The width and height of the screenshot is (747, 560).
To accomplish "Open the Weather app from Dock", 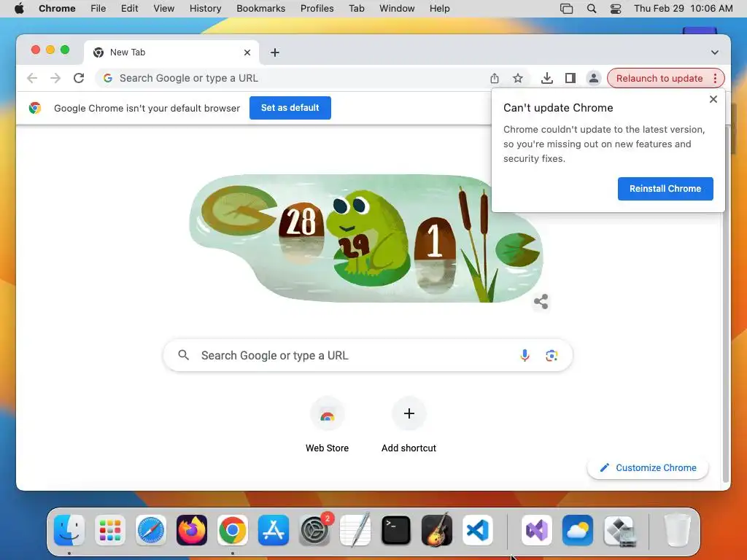I will point(578,530).
